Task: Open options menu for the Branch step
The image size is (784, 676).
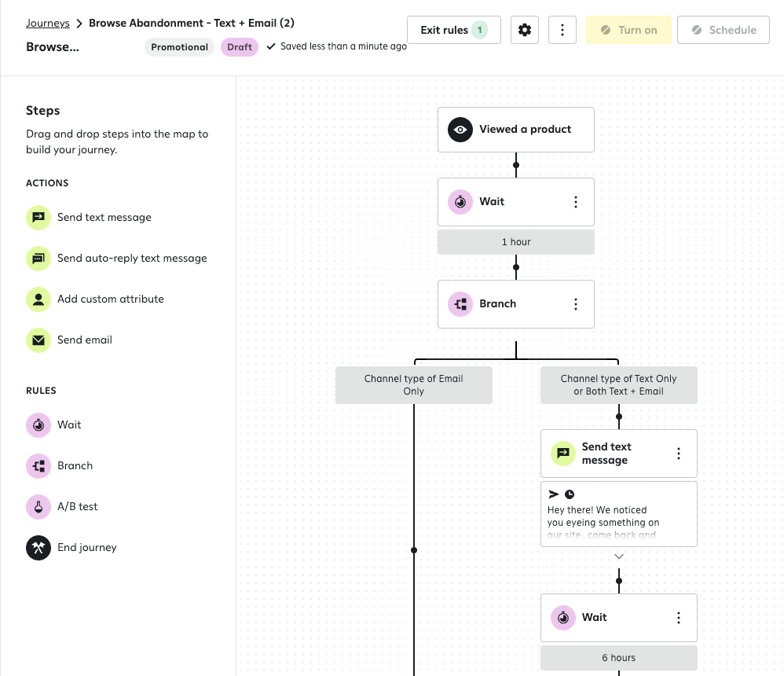Action: [x=576, y=304]
